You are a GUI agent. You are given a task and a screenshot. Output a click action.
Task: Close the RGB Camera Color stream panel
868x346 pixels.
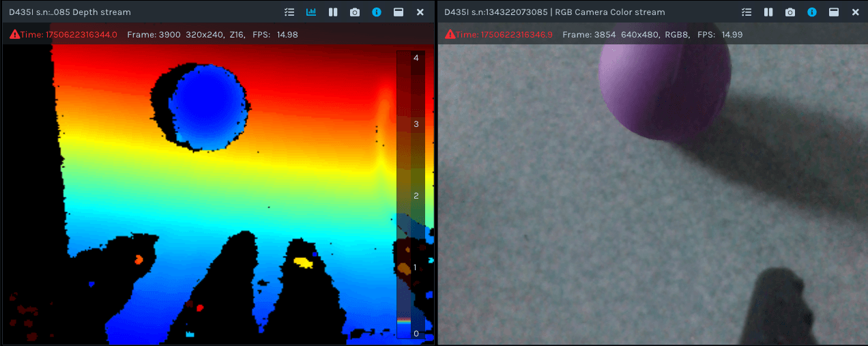click(x=856, y=12)
